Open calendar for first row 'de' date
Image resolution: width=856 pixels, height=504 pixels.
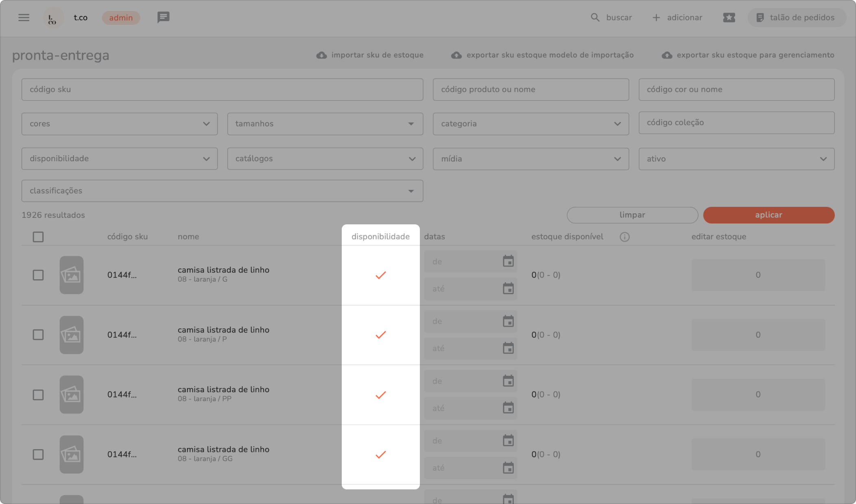508,261
